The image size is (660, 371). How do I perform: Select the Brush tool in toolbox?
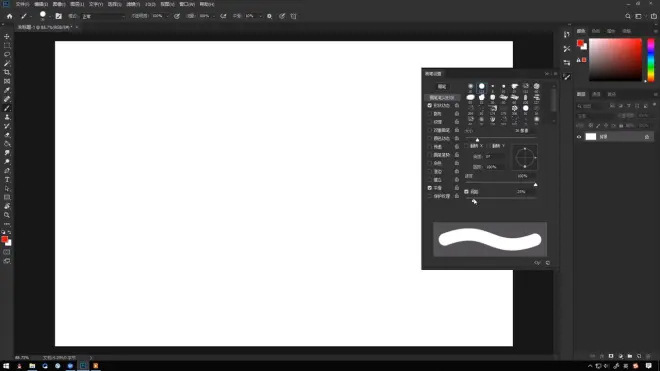7,108
